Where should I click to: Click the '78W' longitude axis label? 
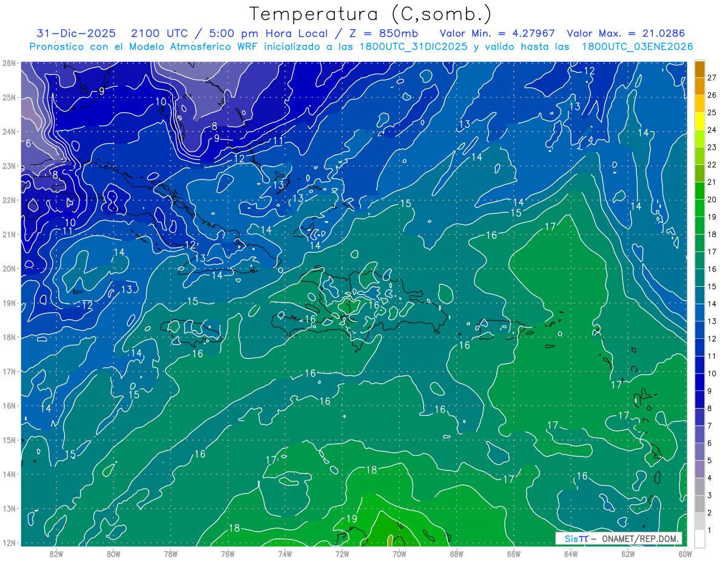(170, 554)
